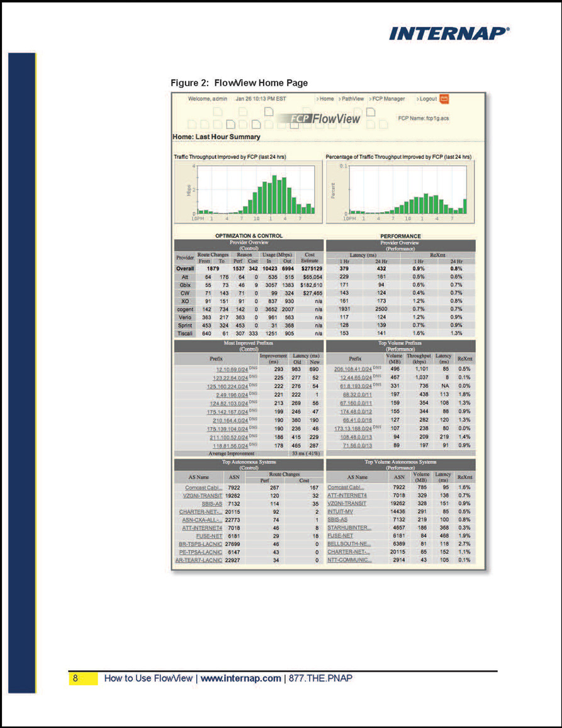The height and width of the screenshot is (728, 562).
Task: Open top volume prefix 61.8.193.0/24
Action: coord(356,386)
